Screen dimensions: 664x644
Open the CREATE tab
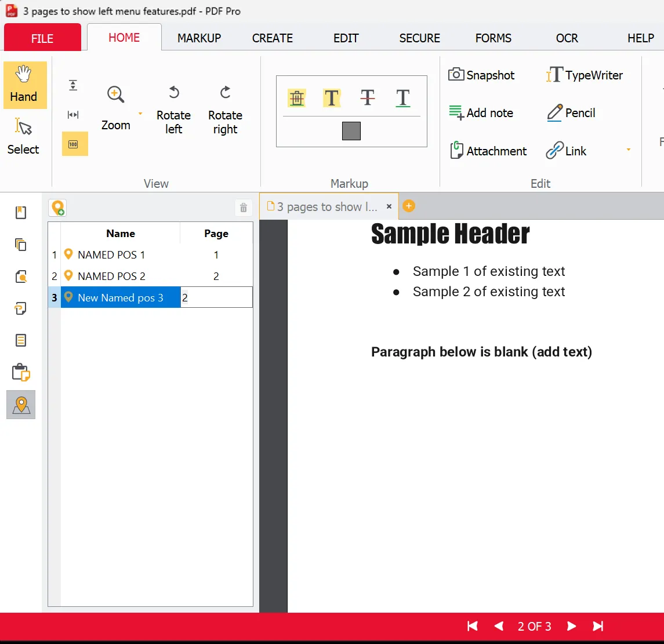point(273,38)
